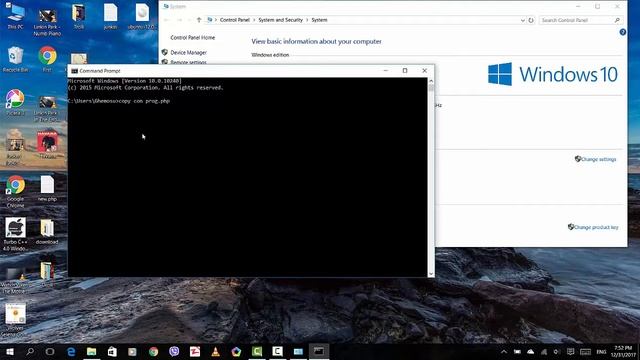Show hidden system tray icons
The height and width of the screenshot is (360, 640).
[504, 352]
